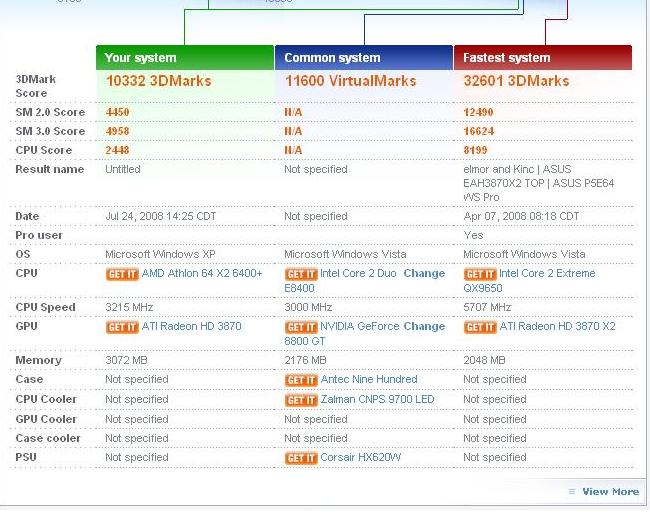Select the Your system column header
This screenshot has height=512, width=650.
(x=185, y=58)
